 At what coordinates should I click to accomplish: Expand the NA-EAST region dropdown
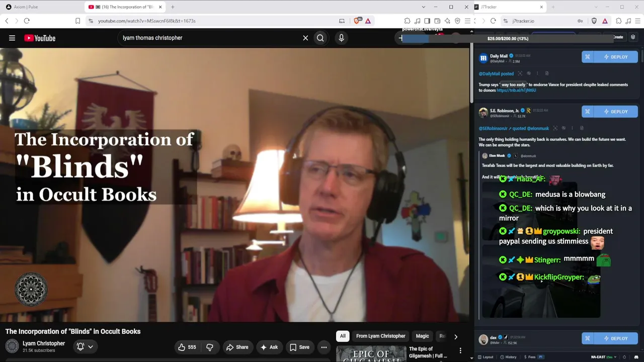(x=604, y=357)
